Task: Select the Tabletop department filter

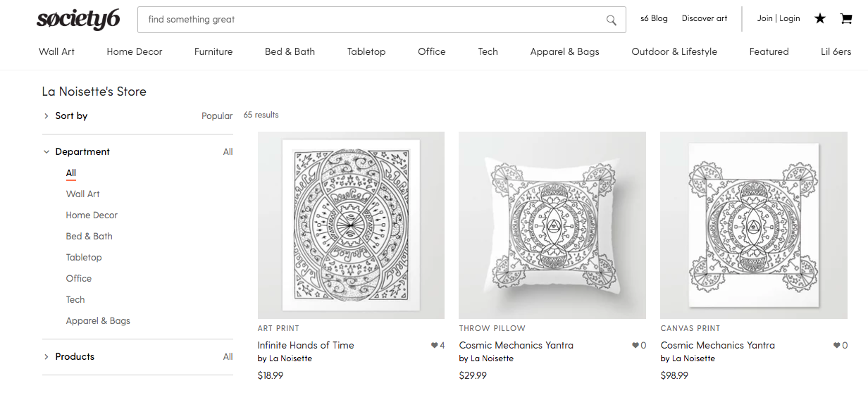Action: [x=84, y=258]
